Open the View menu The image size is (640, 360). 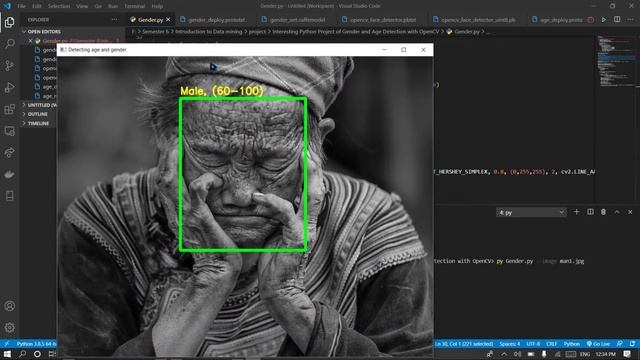[82, 6]
